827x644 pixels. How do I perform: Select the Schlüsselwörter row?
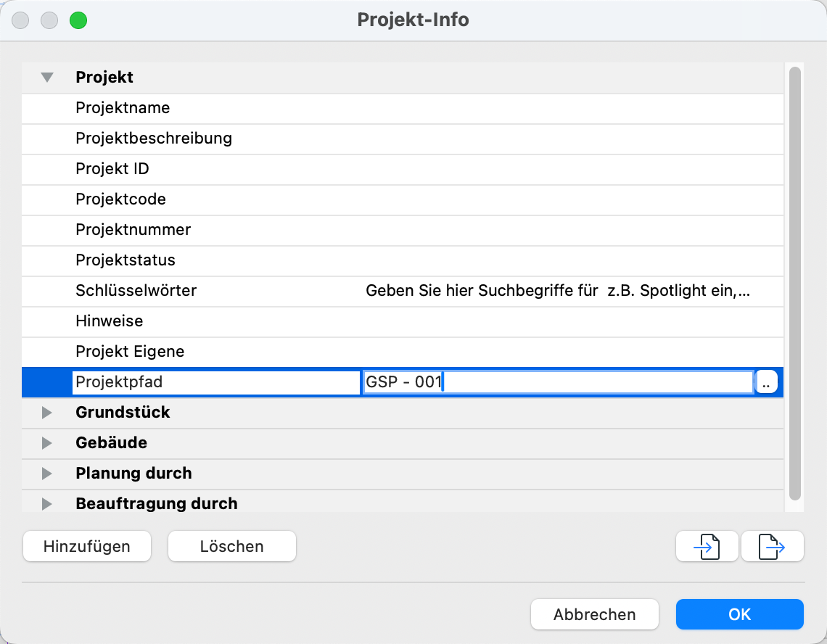(x=218, y=290)
